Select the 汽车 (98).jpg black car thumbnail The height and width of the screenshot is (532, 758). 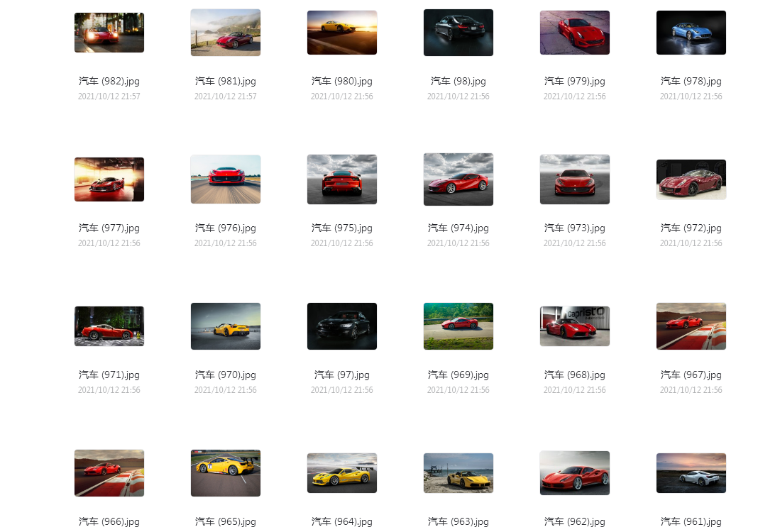(x=458, y=33)
